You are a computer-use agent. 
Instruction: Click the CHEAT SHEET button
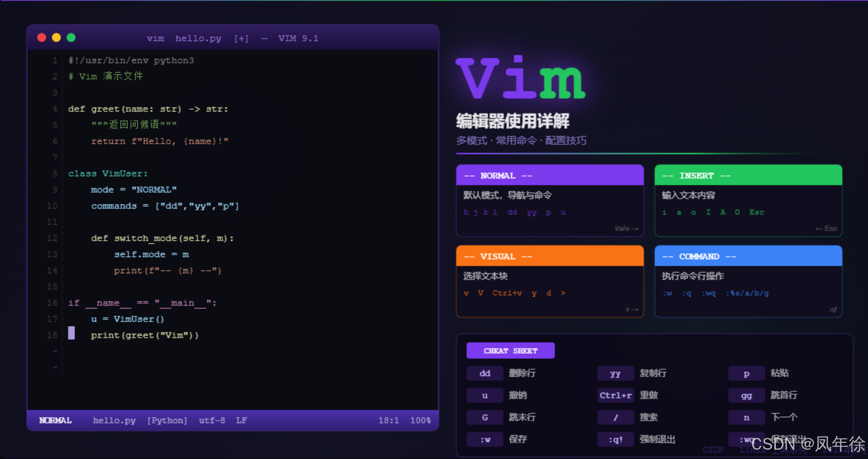point(511,351)
